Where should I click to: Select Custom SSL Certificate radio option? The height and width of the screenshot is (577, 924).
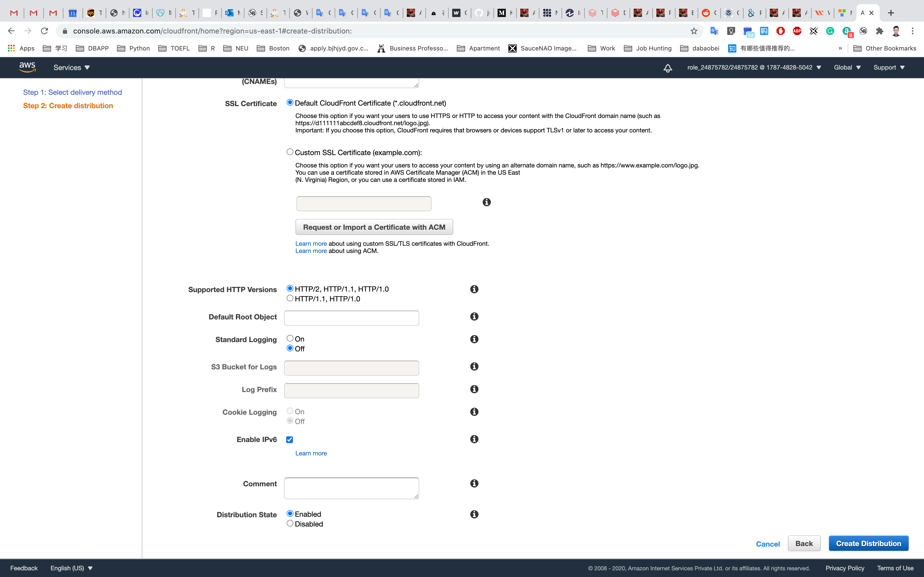(x=290, y=152)
